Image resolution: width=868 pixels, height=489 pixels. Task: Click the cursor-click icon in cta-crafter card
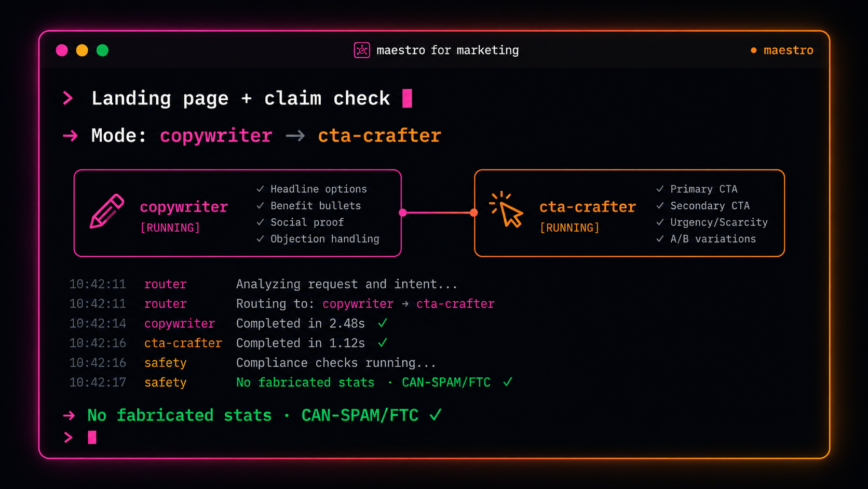pyautogui.click(x=506, y=209)
